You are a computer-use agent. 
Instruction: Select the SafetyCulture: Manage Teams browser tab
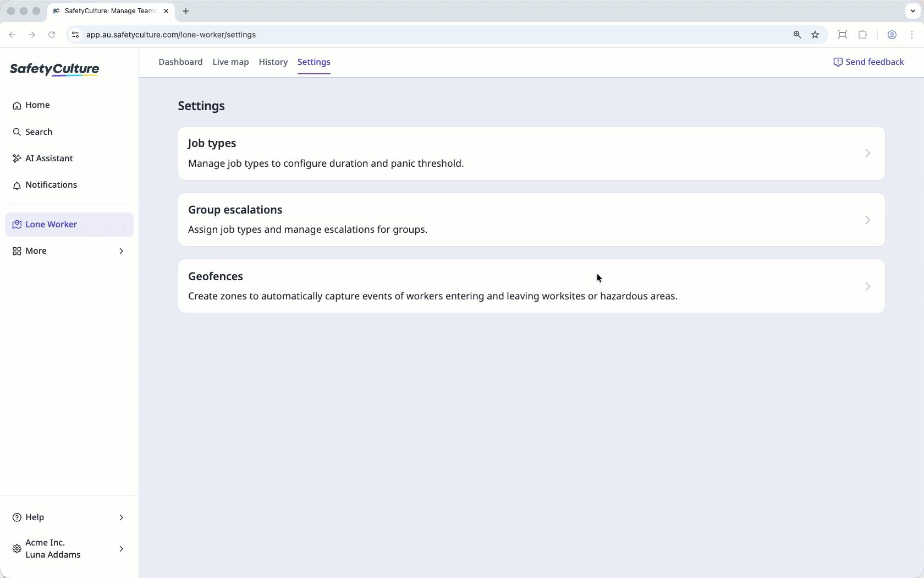(x=110, y=11)
